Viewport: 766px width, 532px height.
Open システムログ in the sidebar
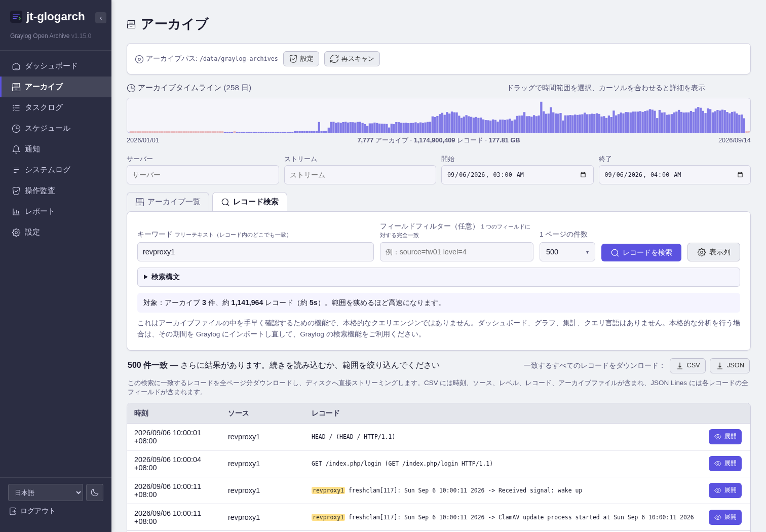pyautogui.click(x=56, y=170)
